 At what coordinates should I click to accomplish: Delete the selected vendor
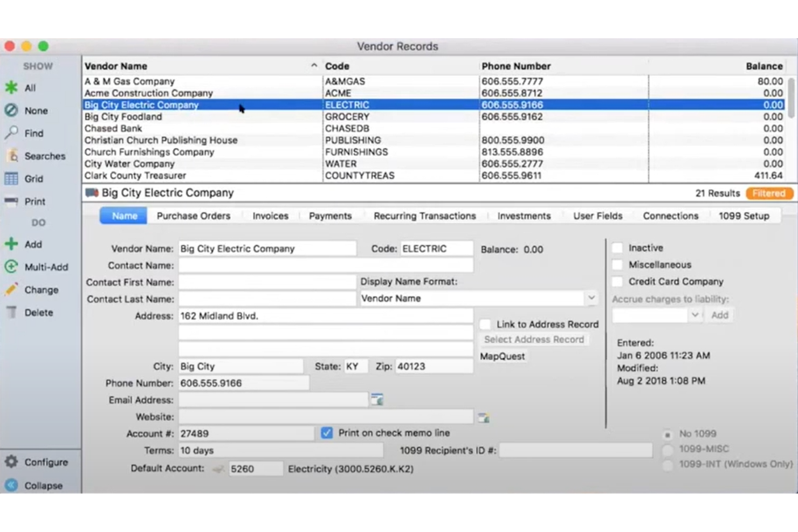(29, 312)
